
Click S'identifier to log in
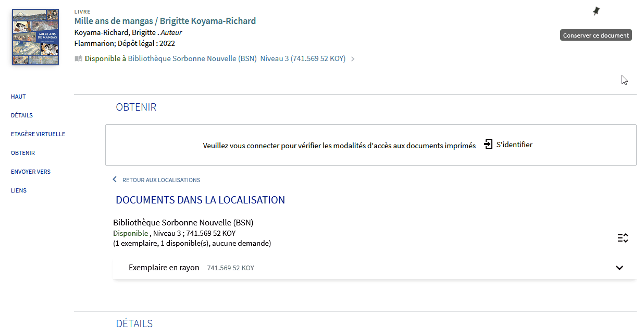click(x=513, y=144)
